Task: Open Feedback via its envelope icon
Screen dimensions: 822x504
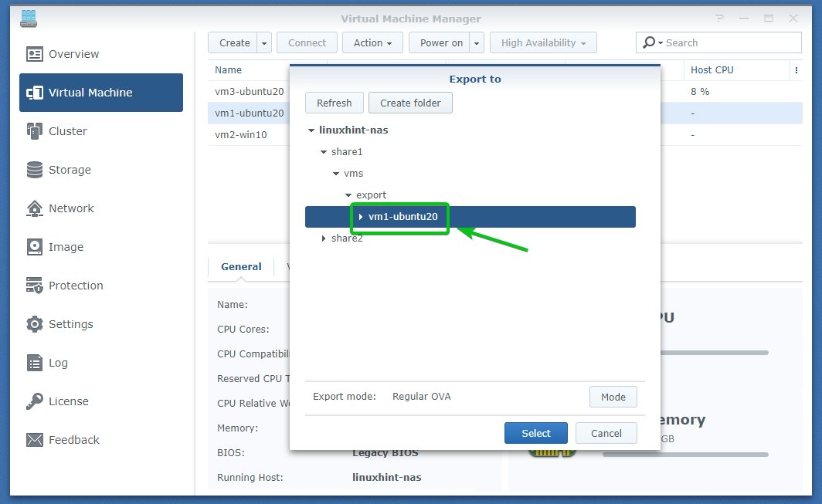Action: click(35, 440)
